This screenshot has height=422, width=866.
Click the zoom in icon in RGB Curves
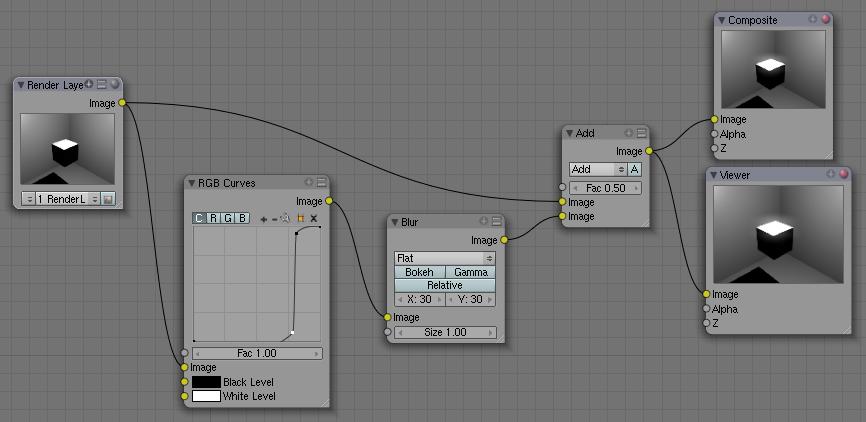(264, 218)
